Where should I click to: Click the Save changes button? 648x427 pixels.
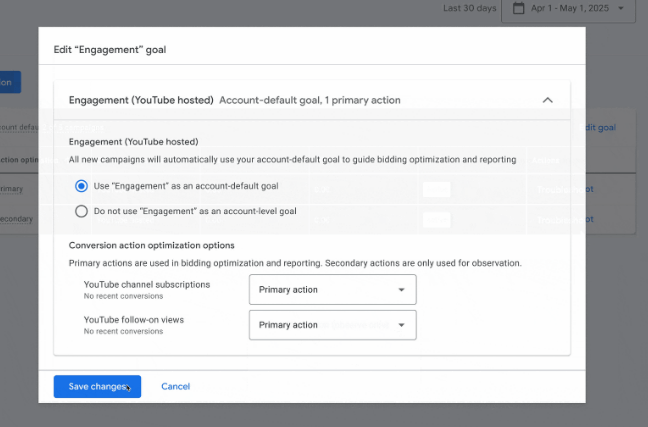point(97,386)
